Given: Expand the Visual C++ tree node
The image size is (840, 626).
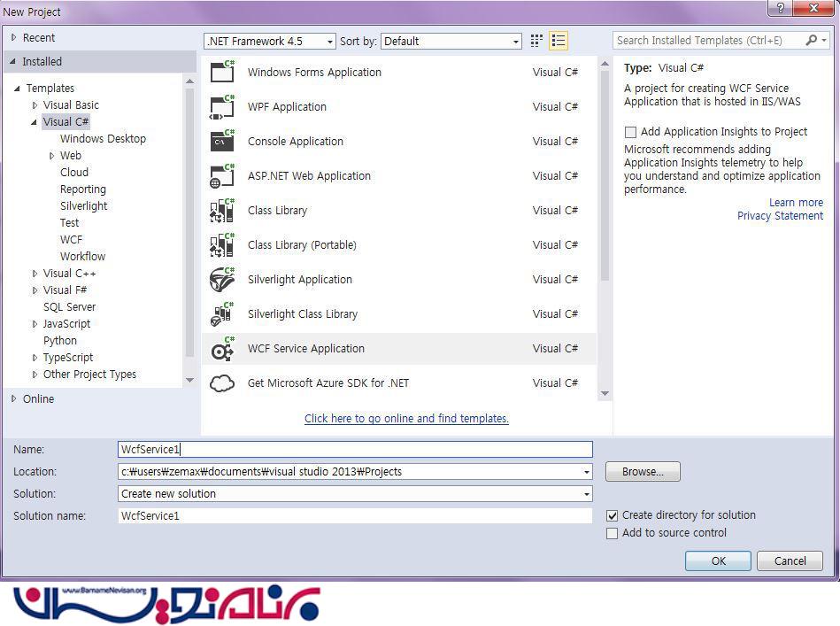Looking at the screenshot, I should (35, 274).
